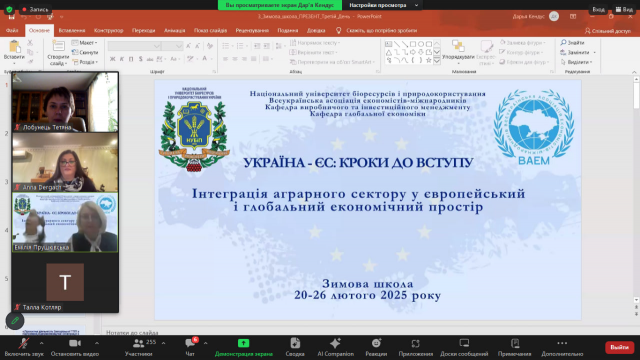Expand audio options arrow beside microphone
Viewport: 640px width, 360px height.
click(x=41, y=343)
